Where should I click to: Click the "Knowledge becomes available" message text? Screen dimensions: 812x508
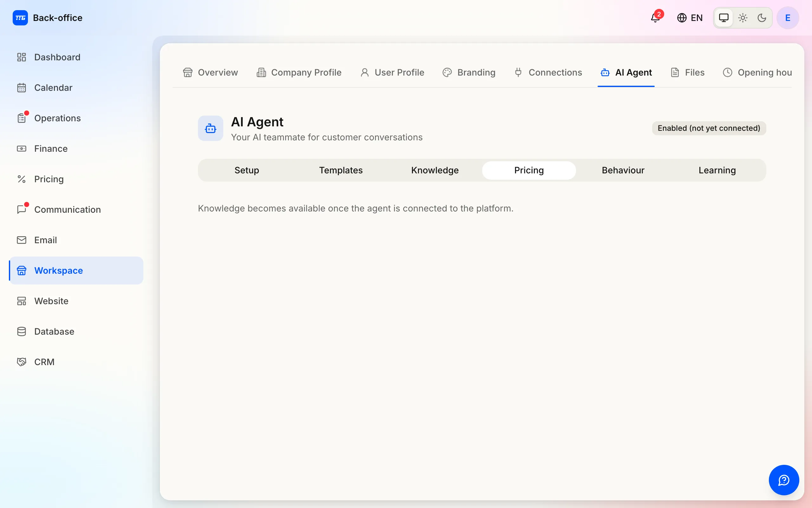(355, 208)
